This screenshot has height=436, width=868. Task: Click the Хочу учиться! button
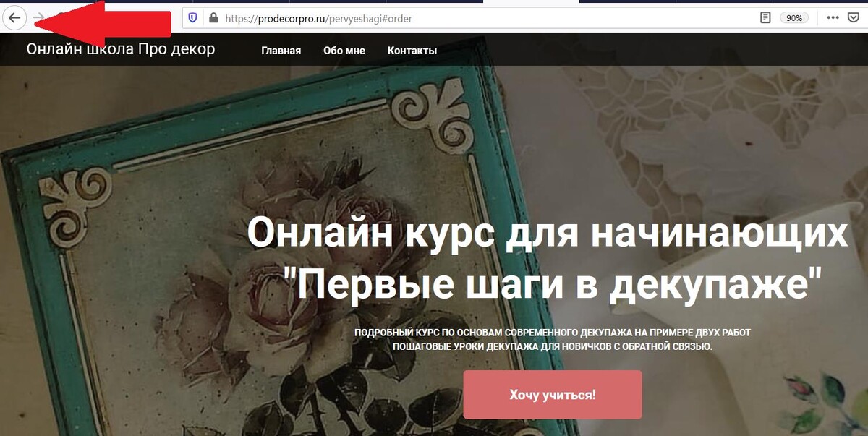click(x=553, y=395)
